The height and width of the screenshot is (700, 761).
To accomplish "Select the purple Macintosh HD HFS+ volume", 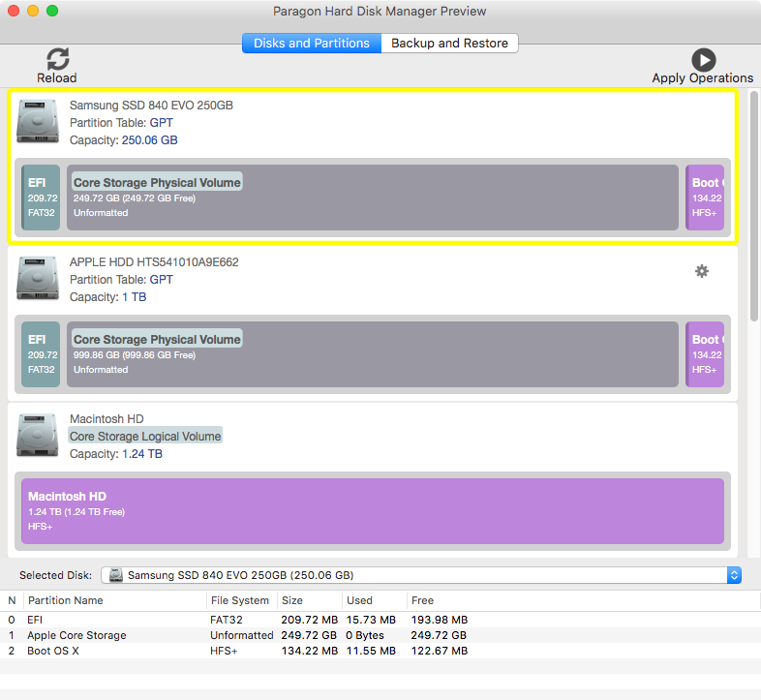I will tap(373, 511).
